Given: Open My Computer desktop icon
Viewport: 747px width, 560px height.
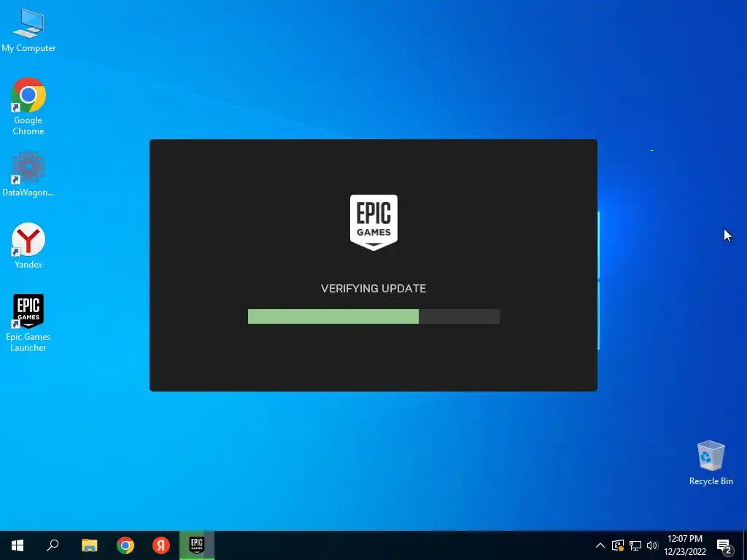Looking at the screenshot, I should [28, 30].
